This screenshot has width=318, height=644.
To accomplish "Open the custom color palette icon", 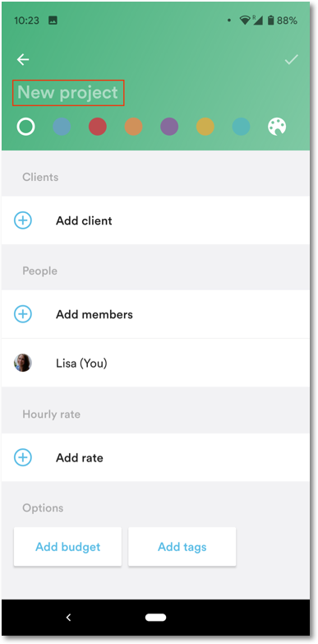I will tap(277, 127).
